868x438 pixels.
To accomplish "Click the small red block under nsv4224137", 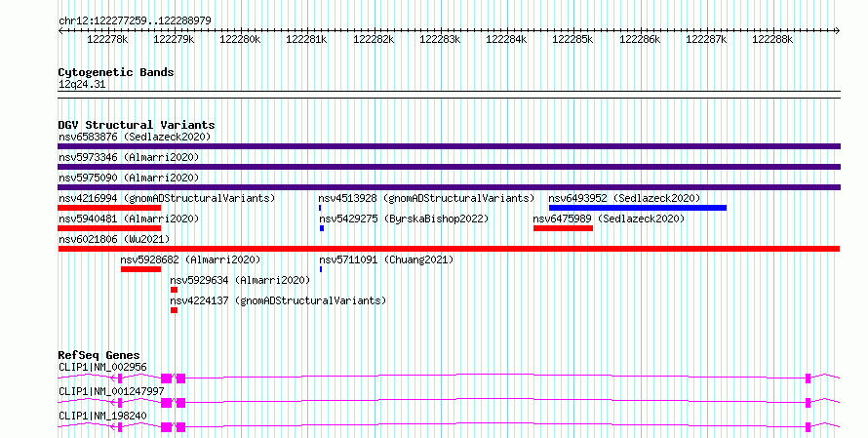I will tap(174, 310).
